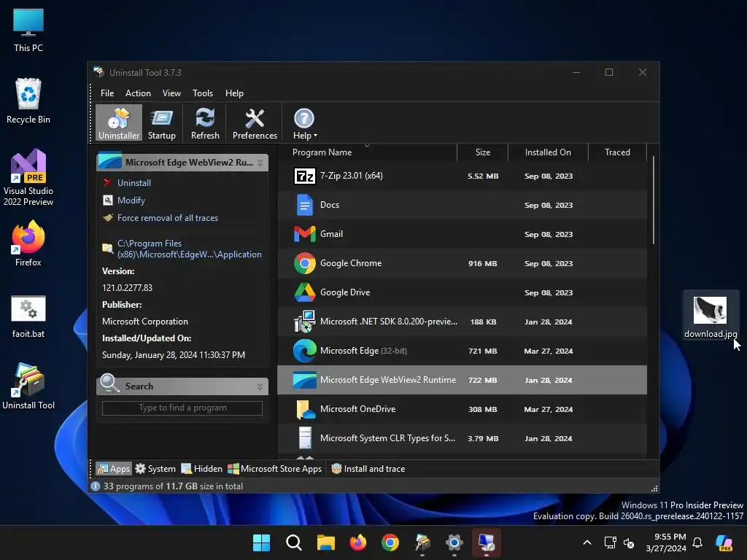The image size is (747, 560).
Task: Sort by Installed On column header
Action: (x=548, y=152)
